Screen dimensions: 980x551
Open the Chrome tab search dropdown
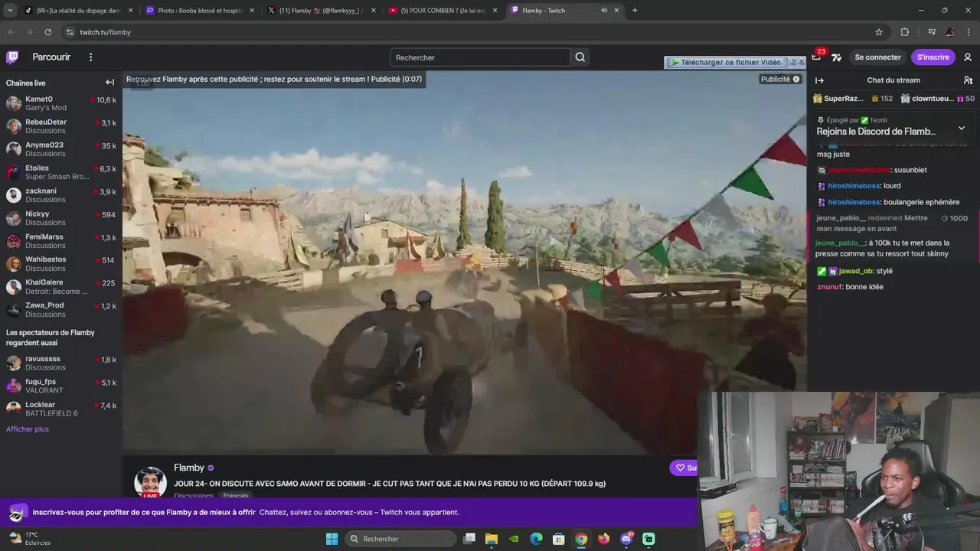click(x=10, y=11)
